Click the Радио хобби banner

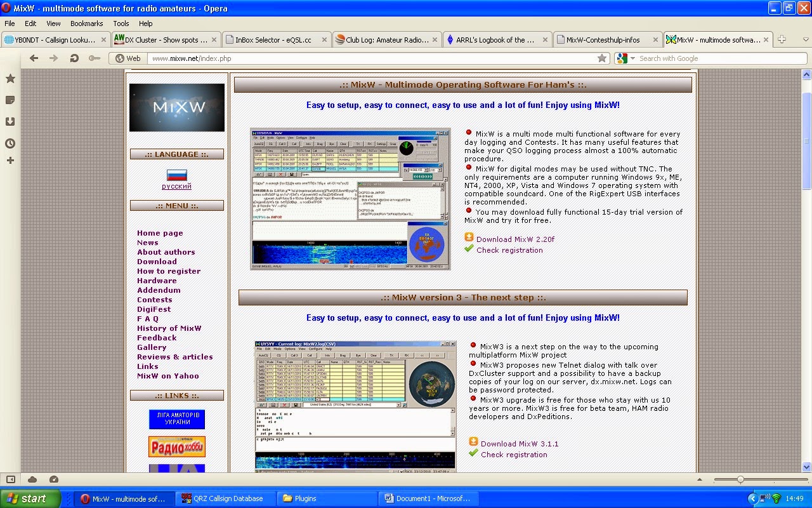pyautogui.click(x=177, y=446)
